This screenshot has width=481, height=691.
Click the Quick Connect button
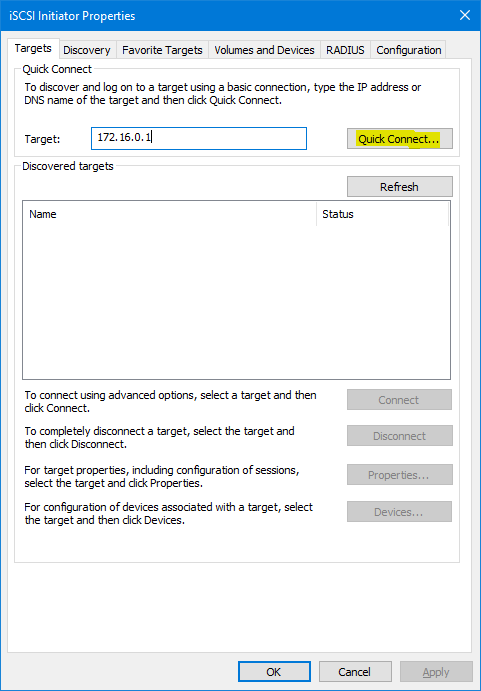[x=399, y=139]
